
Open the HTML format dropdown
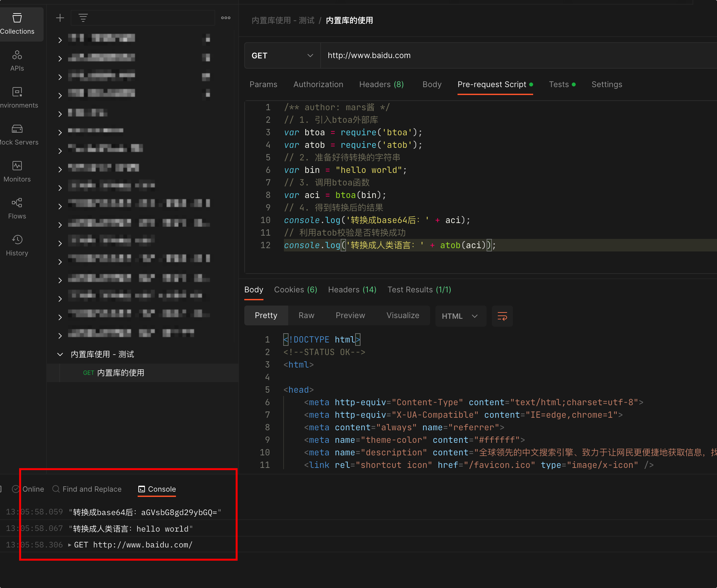(x=460, y=316)
